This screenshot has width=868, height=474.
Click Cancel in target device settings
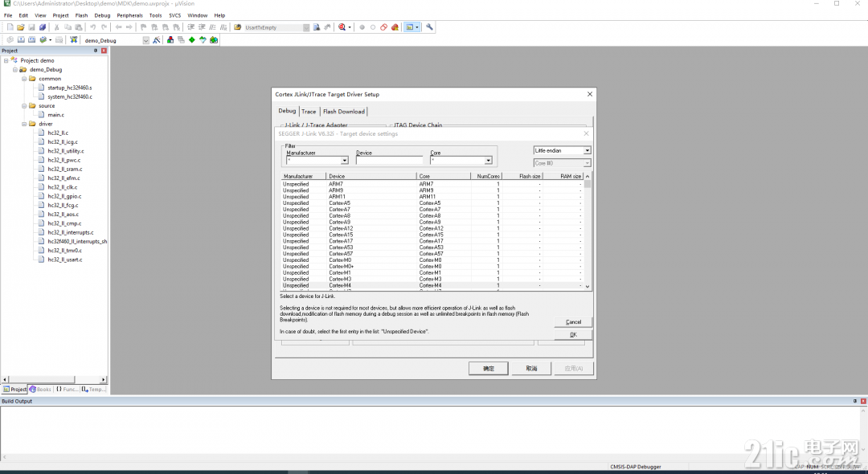573,322
